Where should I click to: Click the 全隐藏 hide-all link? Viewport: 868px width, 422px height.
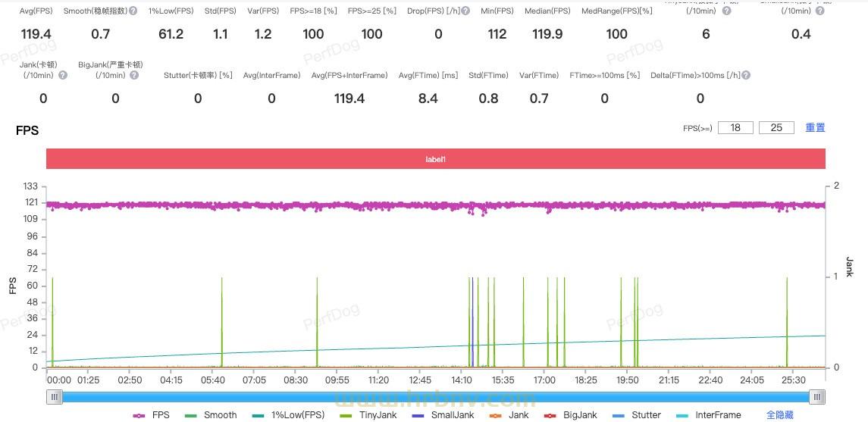pyautogui.click(x=780, y=415)
